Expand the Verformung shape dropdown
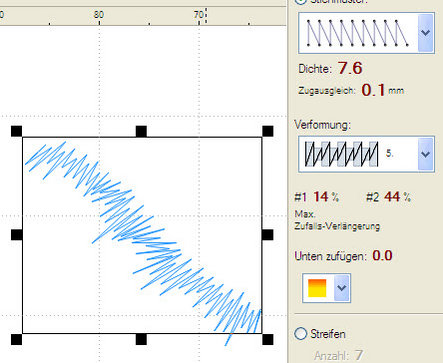443x363 pixels. [x=425, y=154]
